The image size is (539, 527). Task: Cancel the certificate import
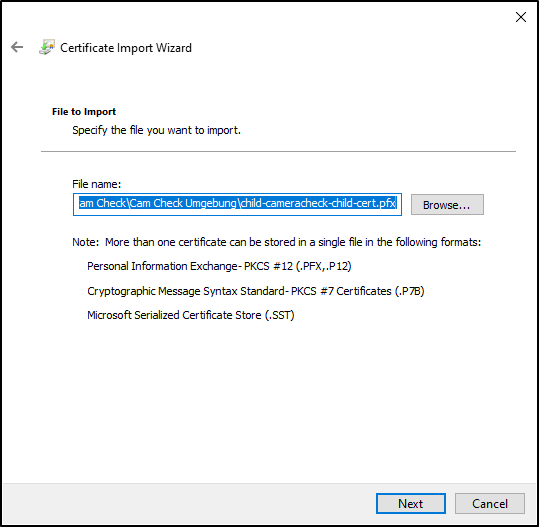point(490,504)
